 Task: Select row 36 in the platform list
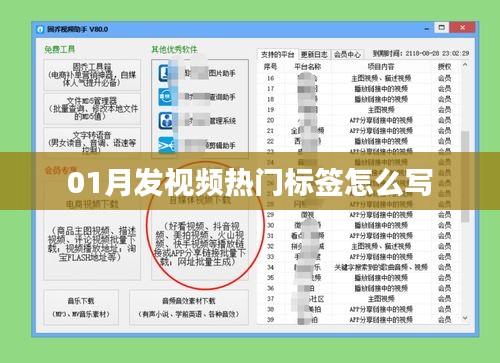click(359, 288)
